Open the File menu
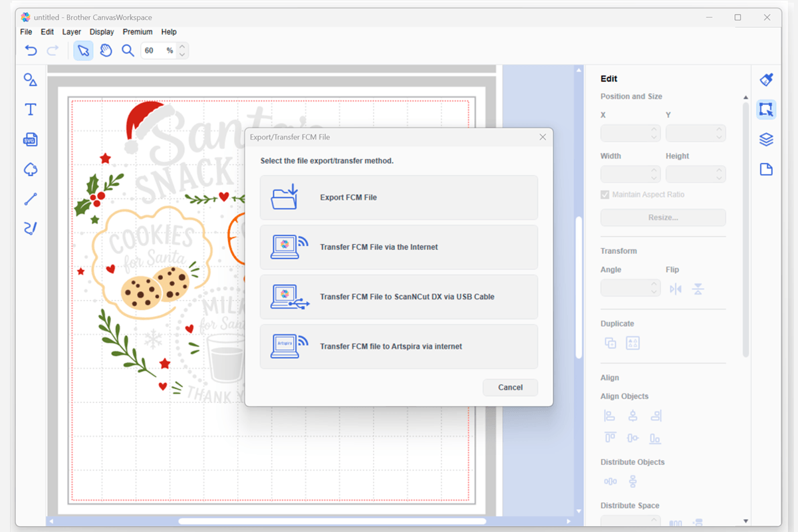Viewport: 798px width, 532px height. click(x=26, y=32)
